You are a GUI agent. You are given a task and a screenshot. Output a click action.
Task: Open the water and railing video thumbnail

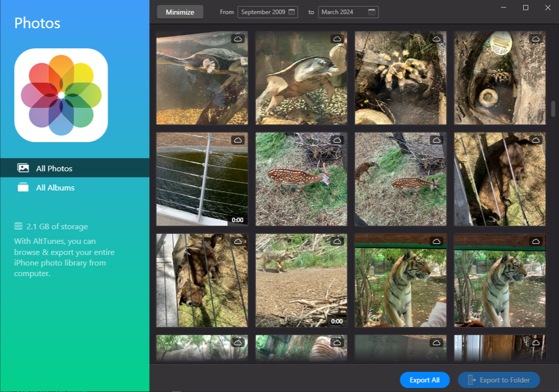tap(202, 179)
